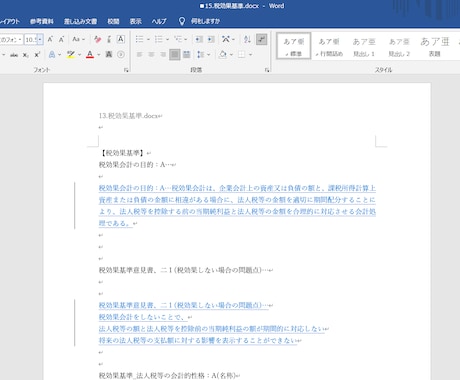460x380 pixels.
Task: Apply the 見出し 1 style
Action: point(364,46)
